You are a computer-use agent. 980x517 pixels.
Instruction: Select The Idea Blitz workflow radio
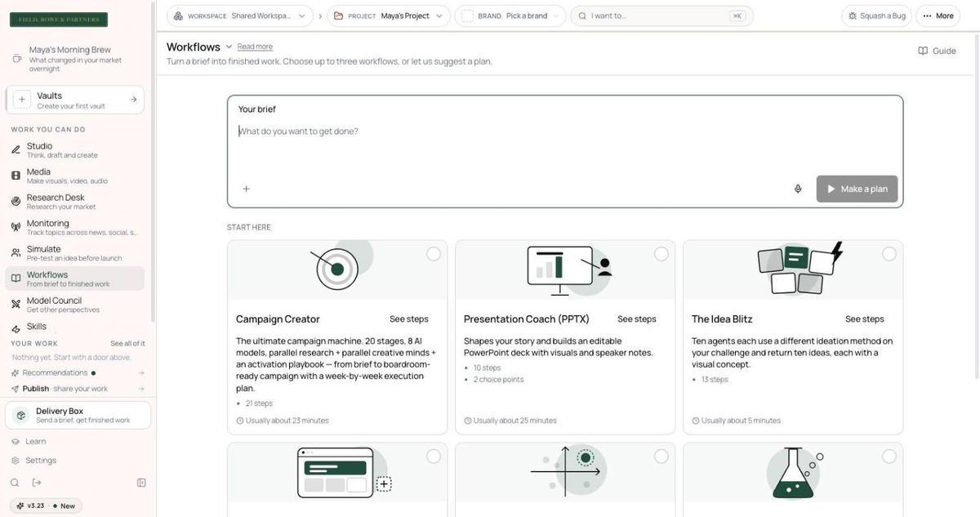click(889, 254)
